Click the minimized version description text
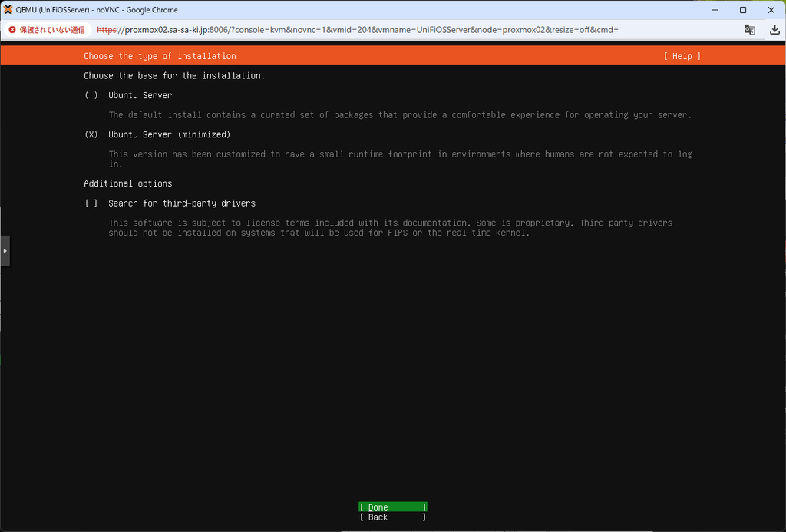The height and width of the screenshot is (532, 786). (400, 159)
